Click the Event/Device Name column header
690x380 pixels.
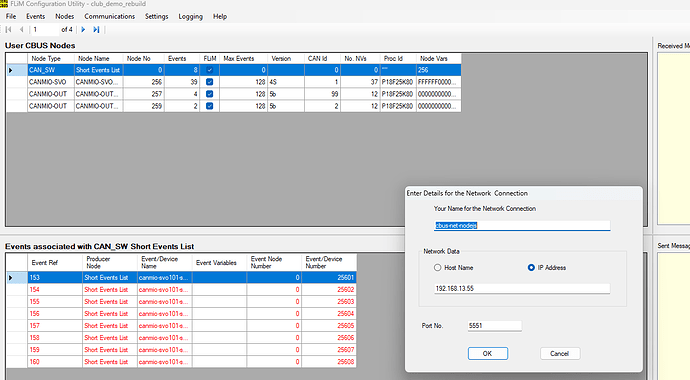point(165,263)
